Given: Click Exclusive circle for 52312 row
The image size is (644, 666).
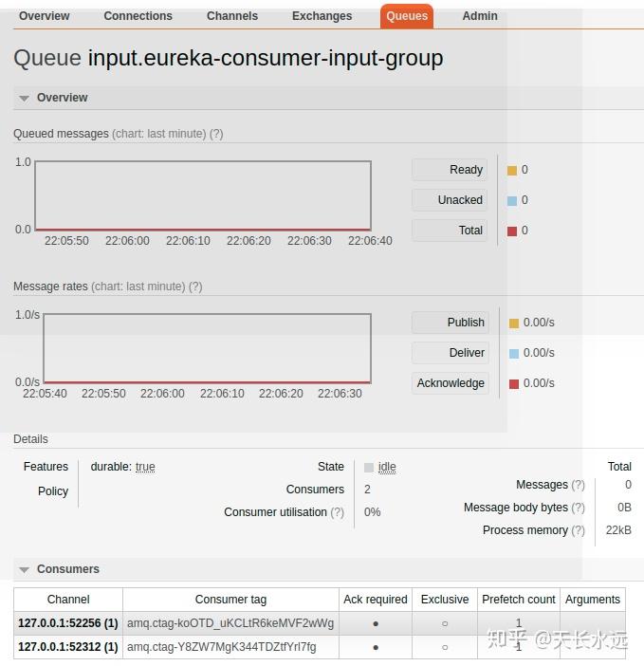Looking at the screenshot, I should click(x=445, y=648).
